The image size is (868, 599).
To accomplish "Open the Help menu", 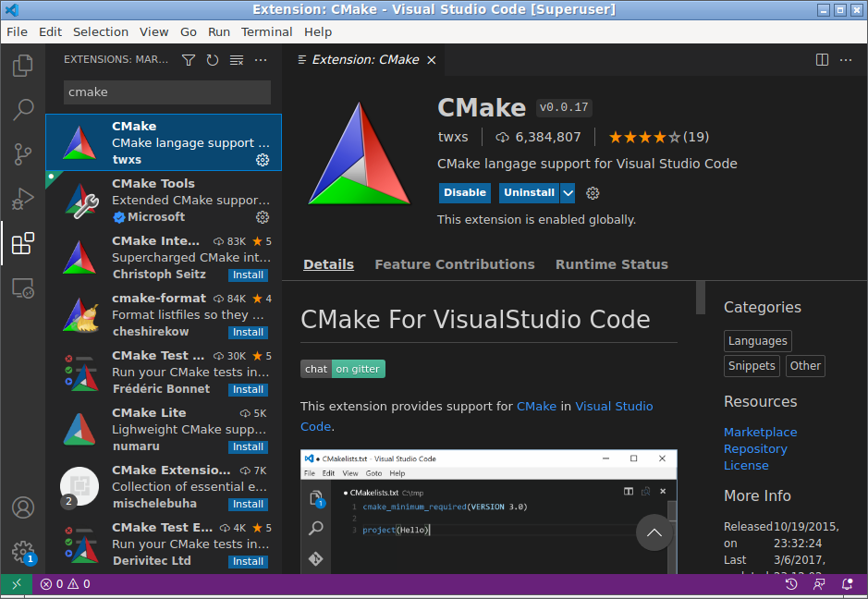I will coord(318,32).
